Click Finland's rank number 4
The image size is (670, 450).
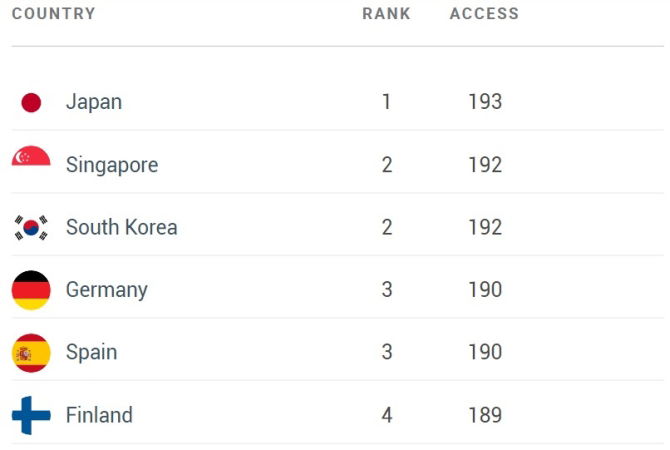(387, 415)
